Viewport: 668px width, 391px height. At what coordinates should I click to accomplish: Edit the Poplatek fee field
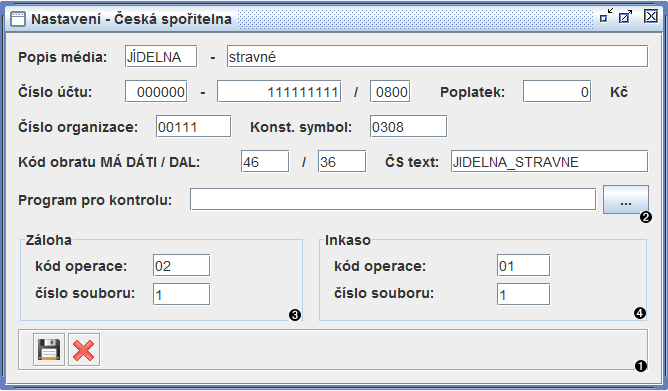coord(557,92)
